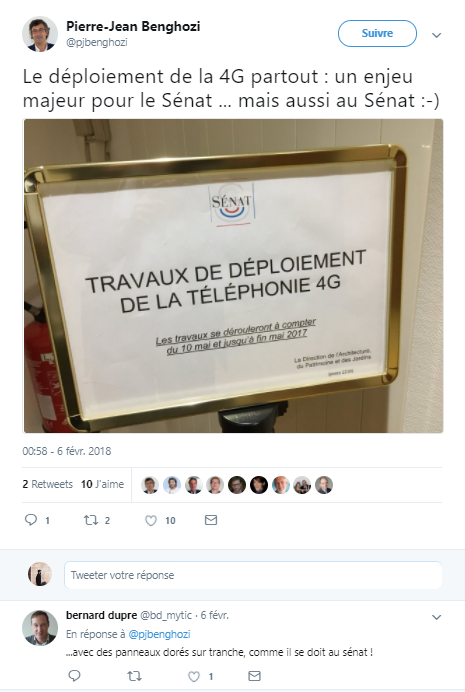Open the tweet timestamp 00:58 - 6 févr. 2018

(x=67, y=451)
